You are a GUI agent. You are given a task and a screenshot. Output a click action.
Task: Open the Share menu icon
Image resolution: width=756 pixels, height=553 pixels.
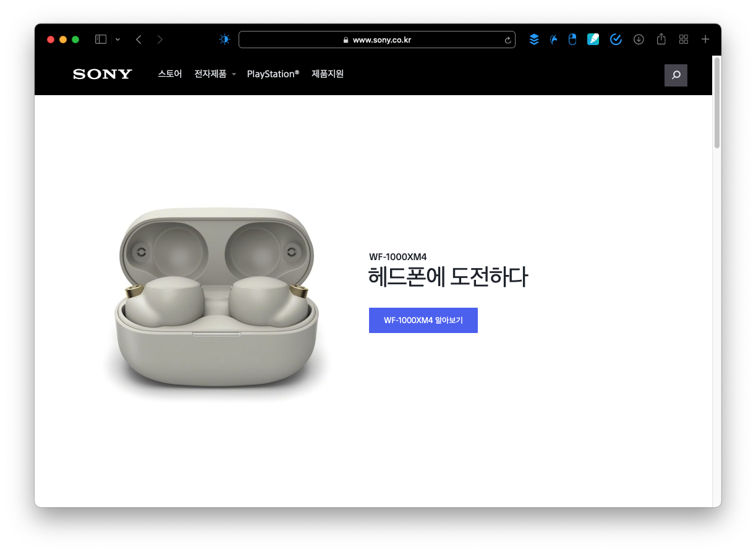click(x=661, y=39)
